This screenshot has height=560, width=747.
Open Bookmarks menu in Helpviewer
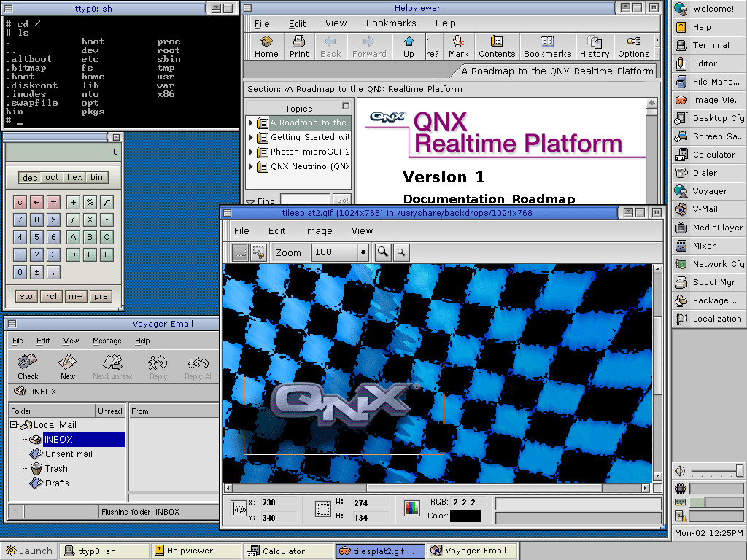391,23
